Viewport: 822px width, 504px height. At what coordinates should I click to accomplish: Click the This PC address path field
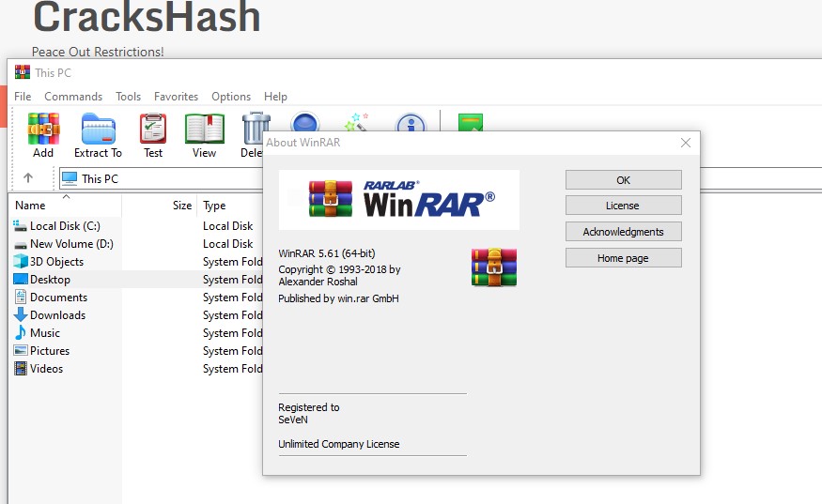click(162, 178)
